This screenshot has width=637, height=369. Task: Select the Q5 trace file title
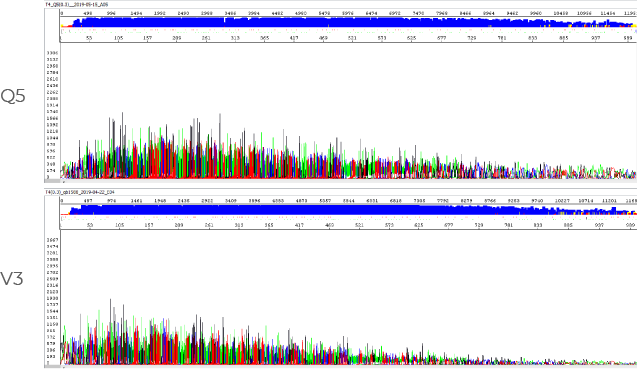click(x=77, y=4)
